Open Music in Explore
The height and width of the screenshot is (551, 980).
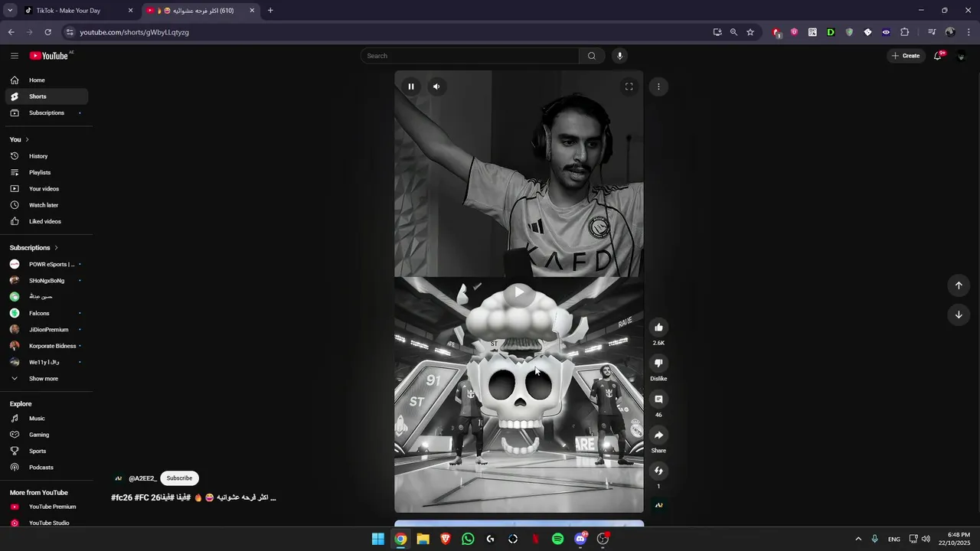pos(47,419)
